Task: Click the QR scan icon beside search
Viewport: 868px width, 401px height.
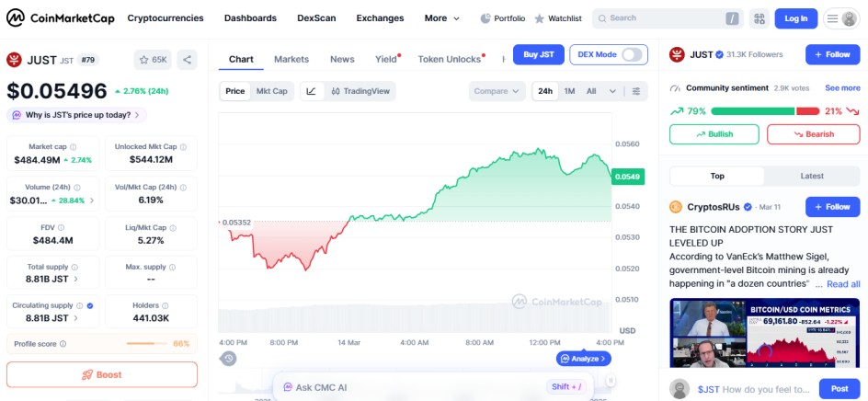Action: pos(759,18)
